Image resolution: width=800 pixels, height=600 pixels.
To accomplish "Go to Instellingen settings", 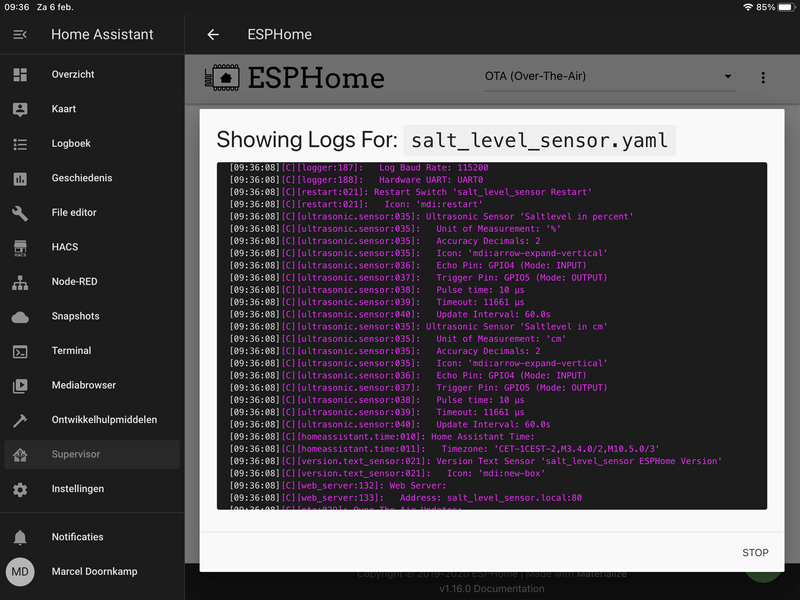I will tap(78, 489).
